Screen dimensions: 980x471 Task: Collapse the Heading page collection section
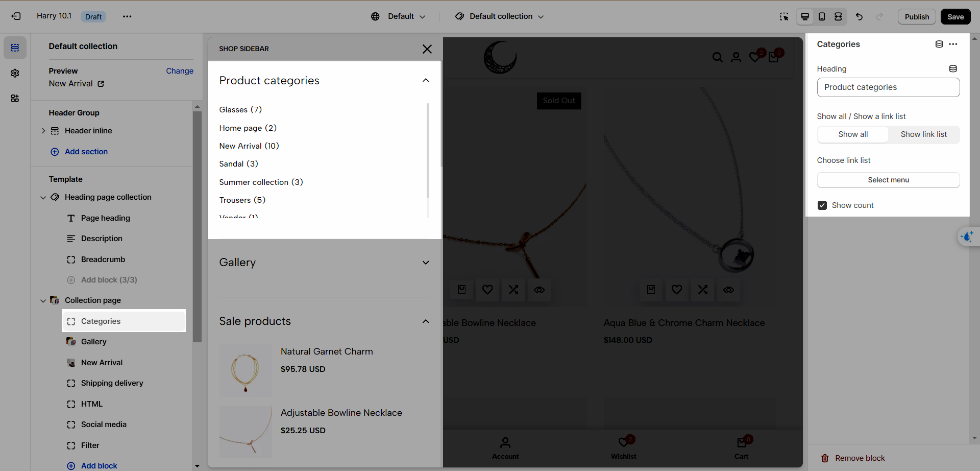[x=43, y=197]
